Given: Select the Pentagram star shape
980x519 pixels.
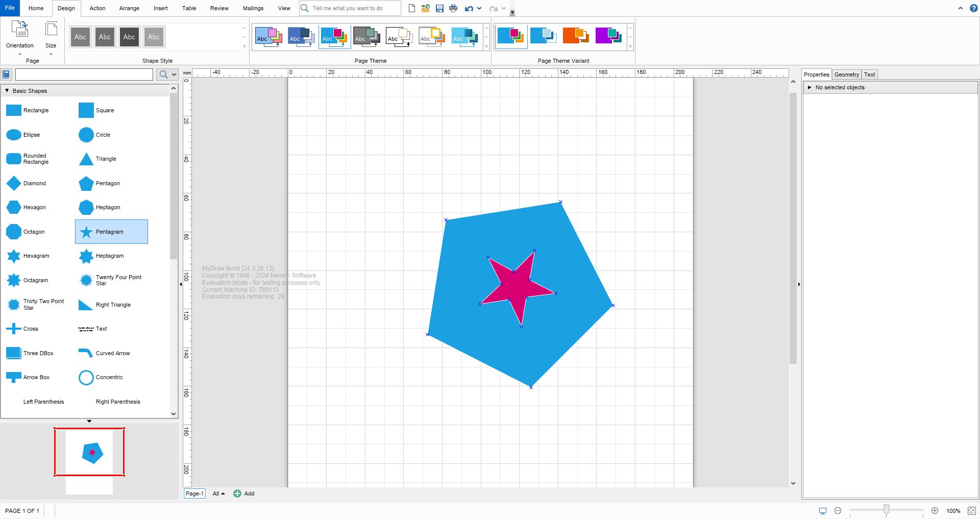Looking at the screenshot, I should click(x=111, y=232).
